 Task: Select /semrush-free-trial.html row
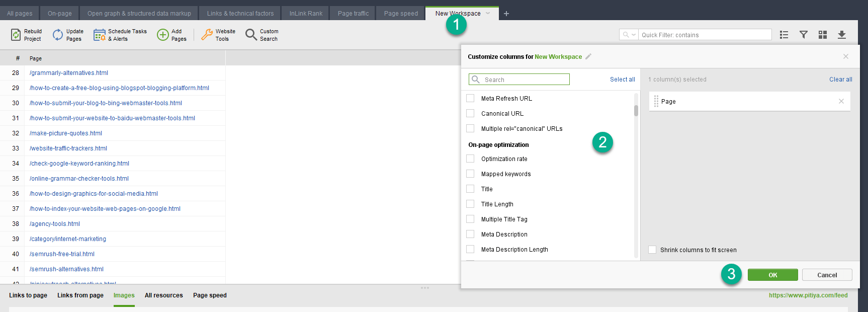pos(113,254)
